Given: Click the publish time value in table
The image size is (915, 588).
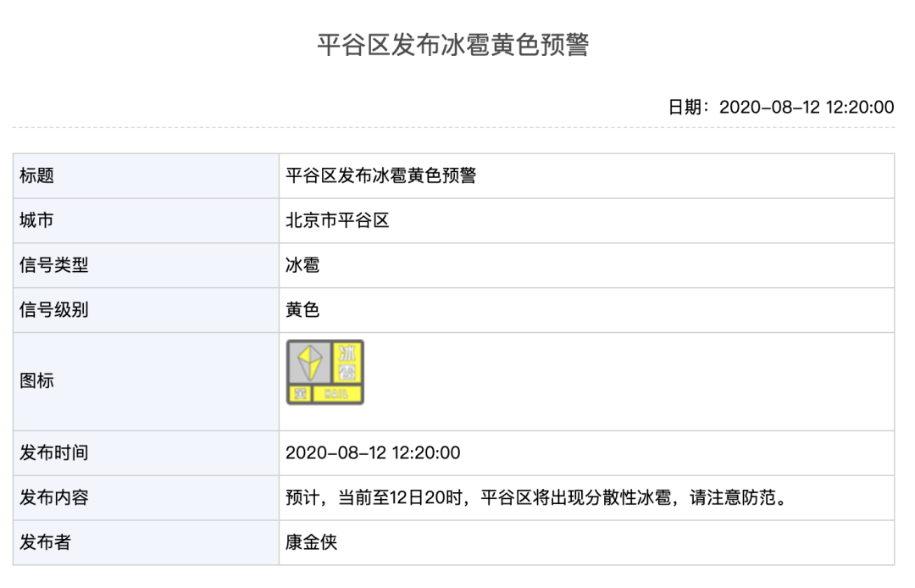Looking at the screenshot, I should pos(372,452).
